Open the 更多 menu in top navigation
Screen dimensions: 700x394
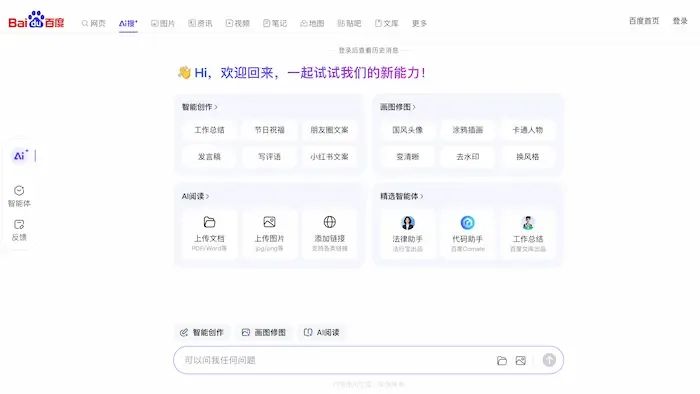pyautogui.click(x=419, y=23)
